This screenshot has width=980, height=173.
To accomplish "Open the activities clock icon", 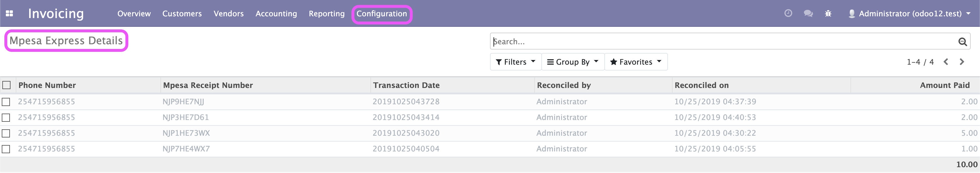I will click(788, 13).
